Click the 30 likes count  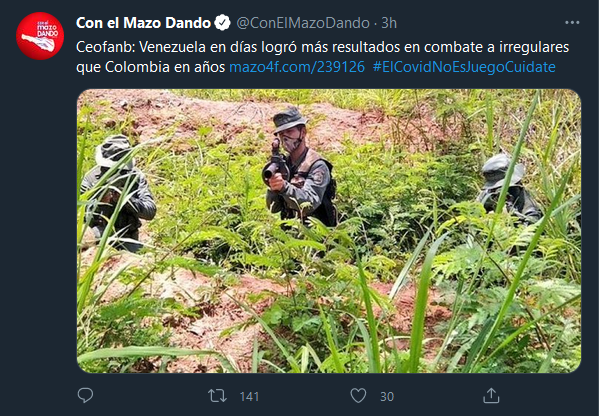(x=387, y=397)
